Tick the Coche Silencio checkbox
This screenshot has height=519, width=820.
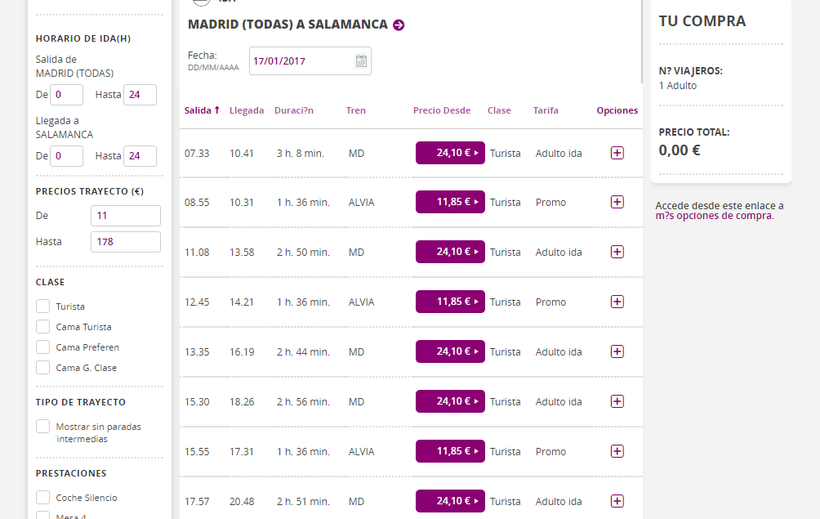(x=43, y=497)
